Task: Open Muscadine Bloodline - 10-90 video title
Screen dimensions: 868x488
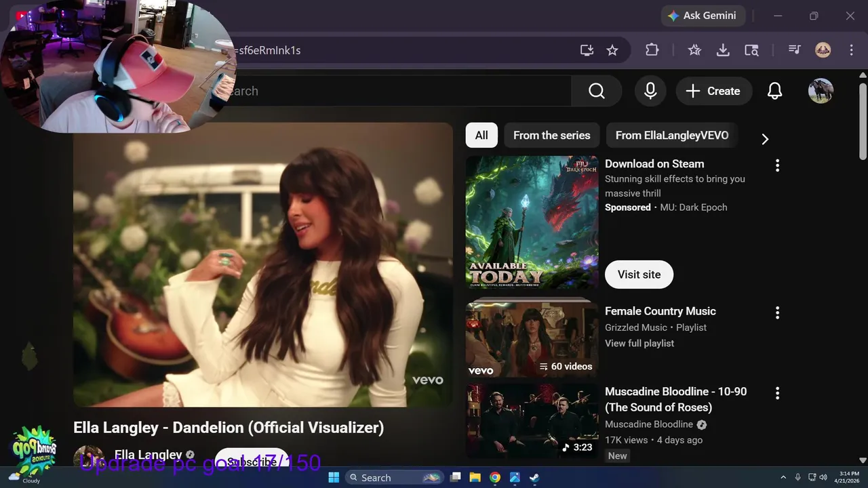Action: tap(675, 399)
